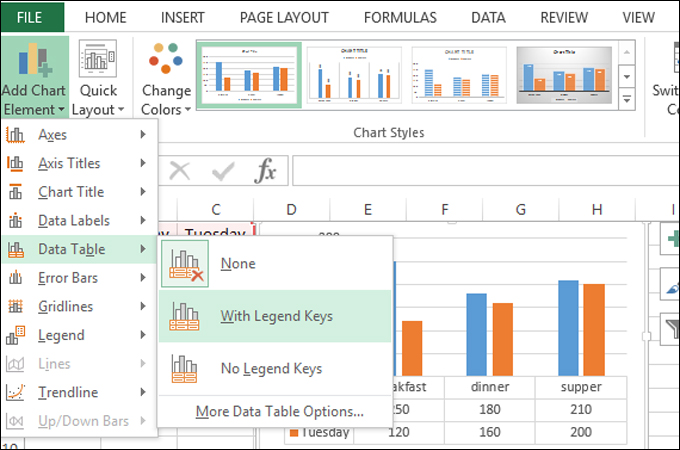Apply the fourth gray chart style thumbnail
The height and width of the screenshot is (450, 680).
(564, 75)
